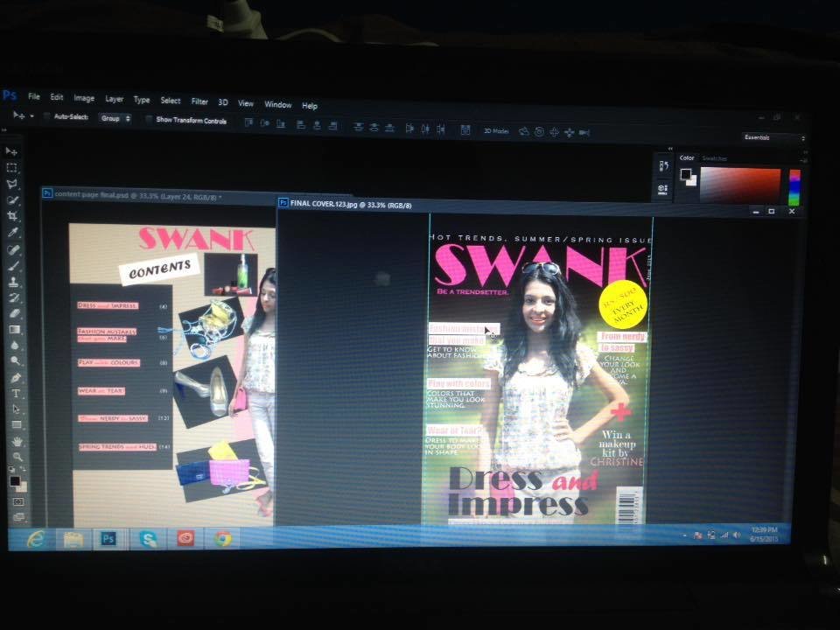This screenshot has width=840, height=630.
Task: Select the Healing Brush tool
Action: pos(13,249)
